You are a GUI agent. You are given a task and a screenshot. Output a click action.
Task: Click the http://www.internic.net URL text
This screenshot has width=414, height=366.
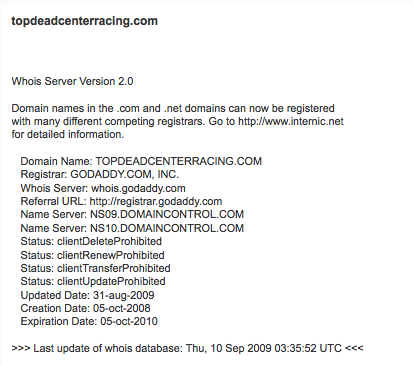pyautogui.click(x=291, y=121)
